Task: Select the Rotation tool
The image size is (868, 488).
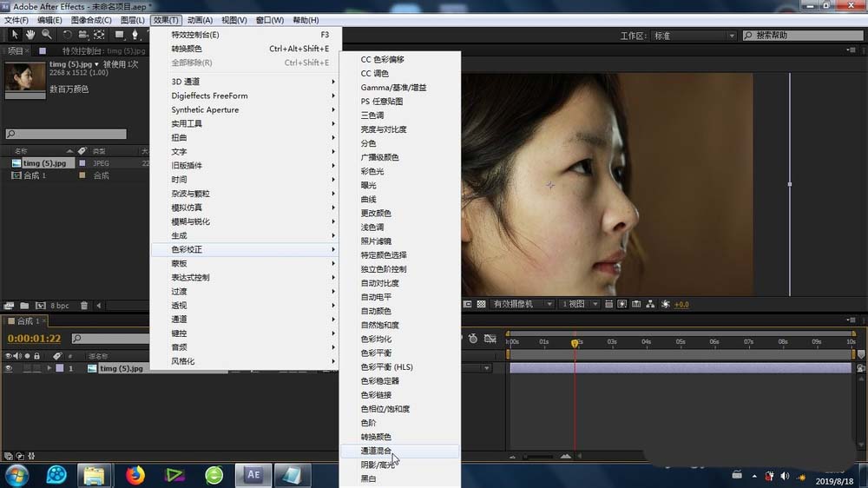Action: (x=67, y=35)
